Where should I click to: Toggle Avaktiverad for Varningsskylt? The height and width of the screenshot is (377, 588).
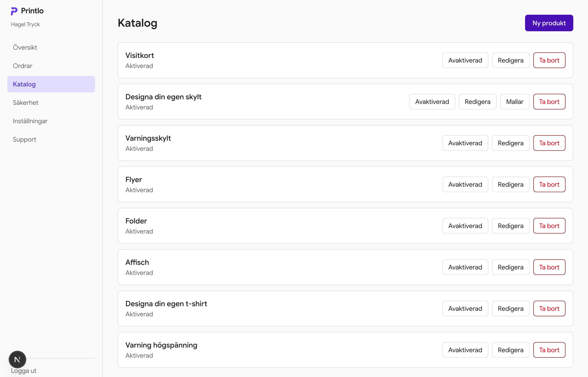point(465,143)
